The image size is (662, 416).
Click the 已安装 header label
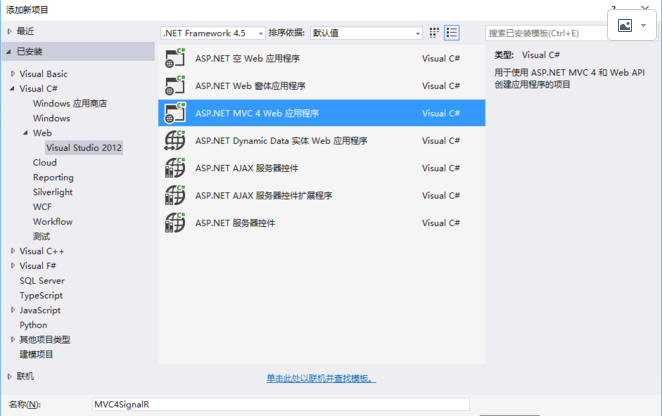tap(29, 52)
